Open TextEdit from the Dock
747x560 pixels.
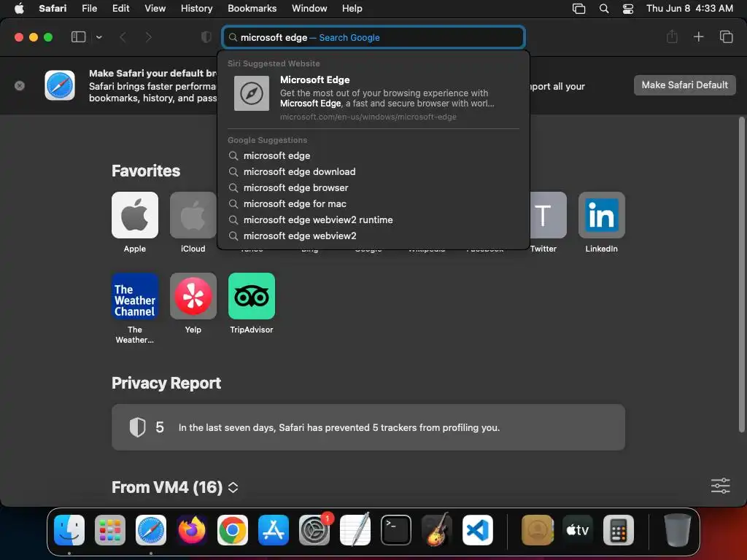coord(355,530)
